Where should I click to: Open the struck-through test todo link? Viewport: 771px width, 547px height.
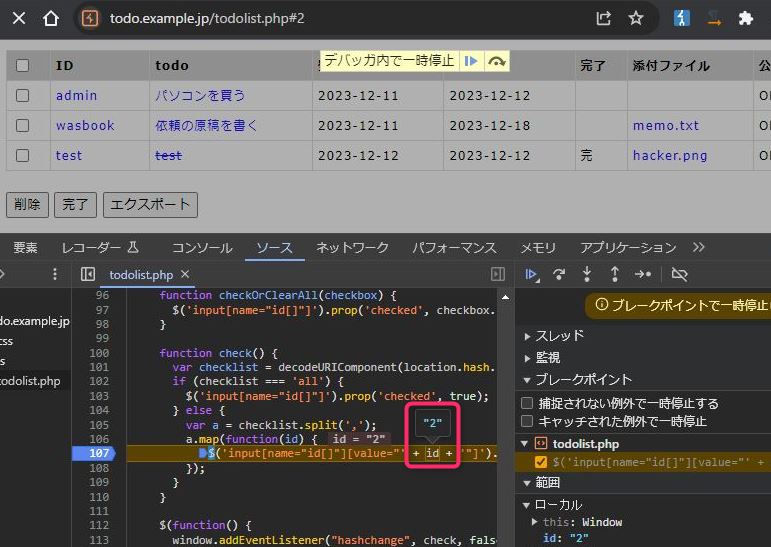point(168,155)
